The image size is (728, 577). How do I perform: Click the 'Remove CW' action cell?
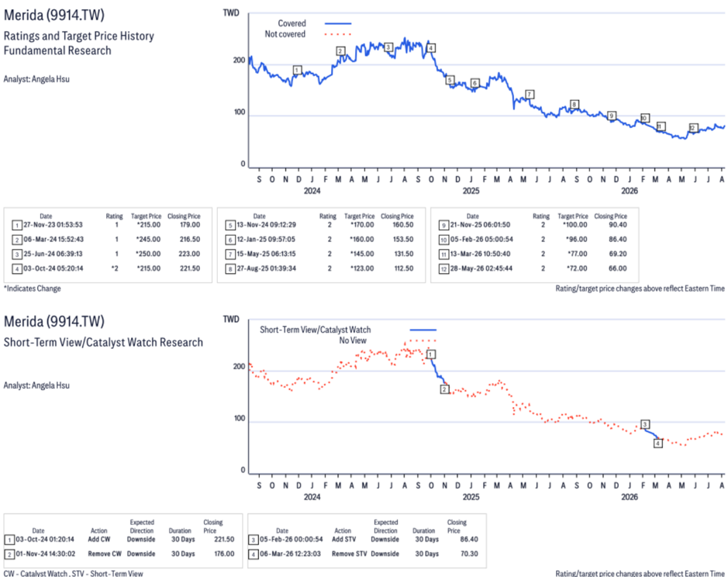point(105,554)
